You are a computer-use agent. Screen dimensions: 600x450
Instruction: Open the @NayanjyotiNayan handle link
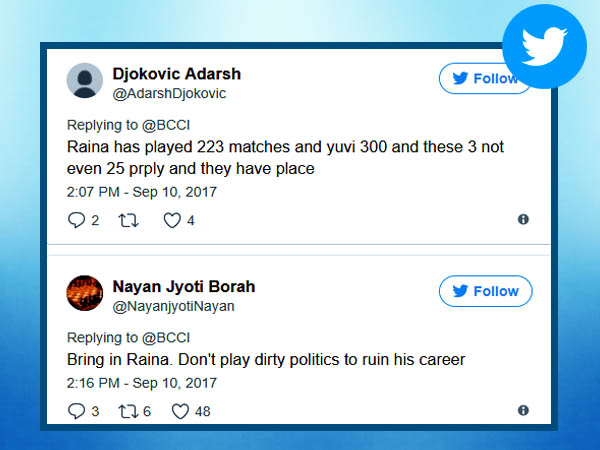(x=173, y=306)
